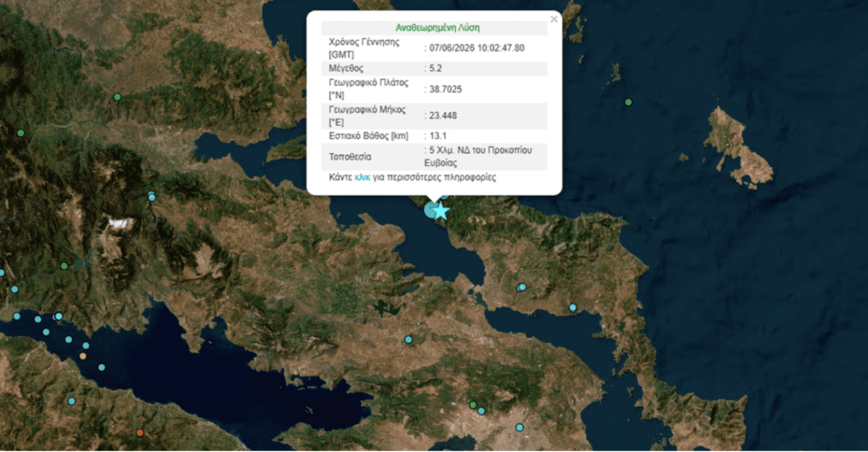868x452 pixels.
Task: Select latitude value '38.7025'
Action: 446,89
